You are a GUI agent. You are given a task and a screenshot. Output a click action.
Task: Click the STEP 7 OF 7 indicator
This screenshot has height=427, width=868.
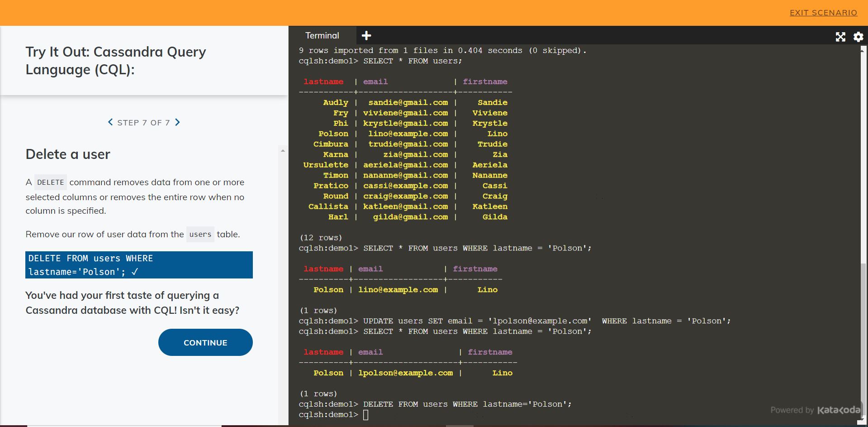[x=143, y=122]
